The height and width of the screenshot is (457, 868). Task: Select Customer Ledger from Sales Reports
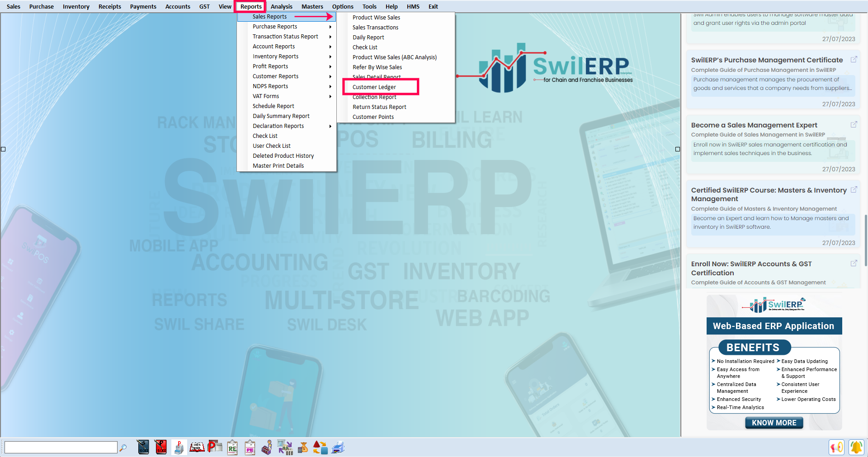click(x=374, y=87)
